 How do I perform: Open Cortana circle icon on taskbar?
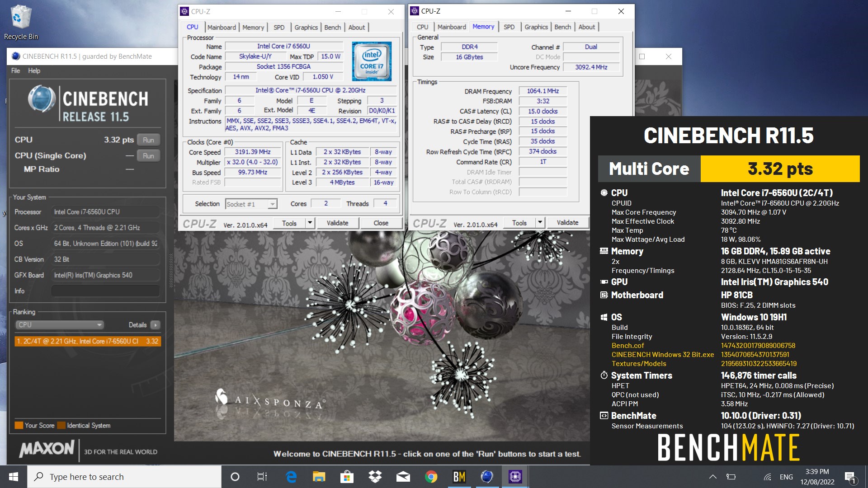click(235, 477)
